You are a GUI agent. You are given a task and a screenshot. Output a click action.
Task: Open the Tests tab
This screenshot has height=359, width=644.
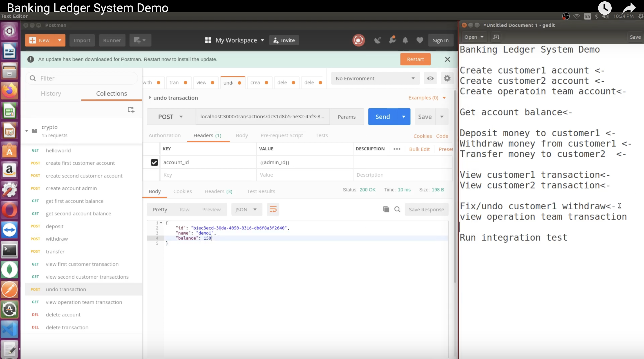coord(322,135)
